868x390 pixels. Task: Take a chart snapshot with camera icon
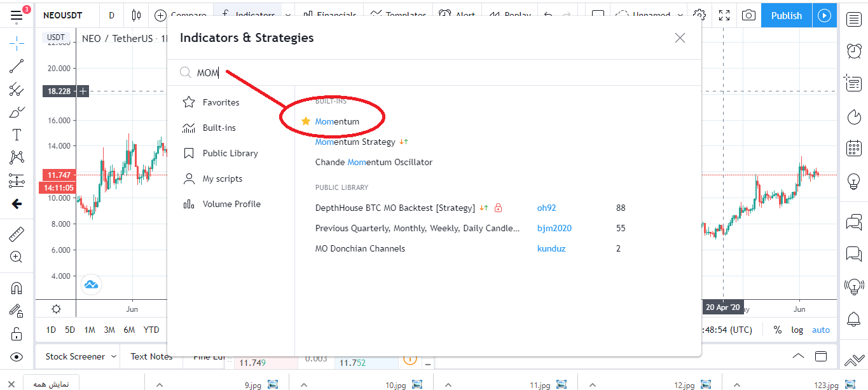749,15
